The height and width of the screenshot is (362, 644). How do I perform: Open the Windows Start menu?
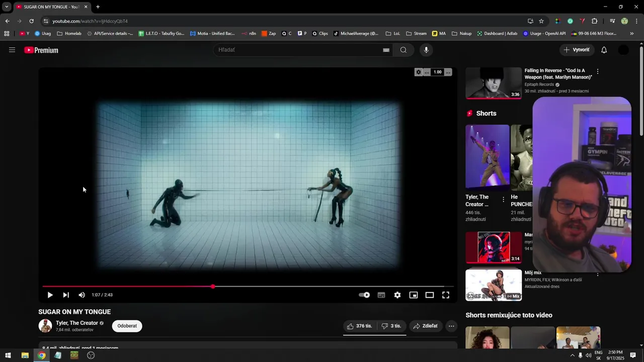[8, 355]
